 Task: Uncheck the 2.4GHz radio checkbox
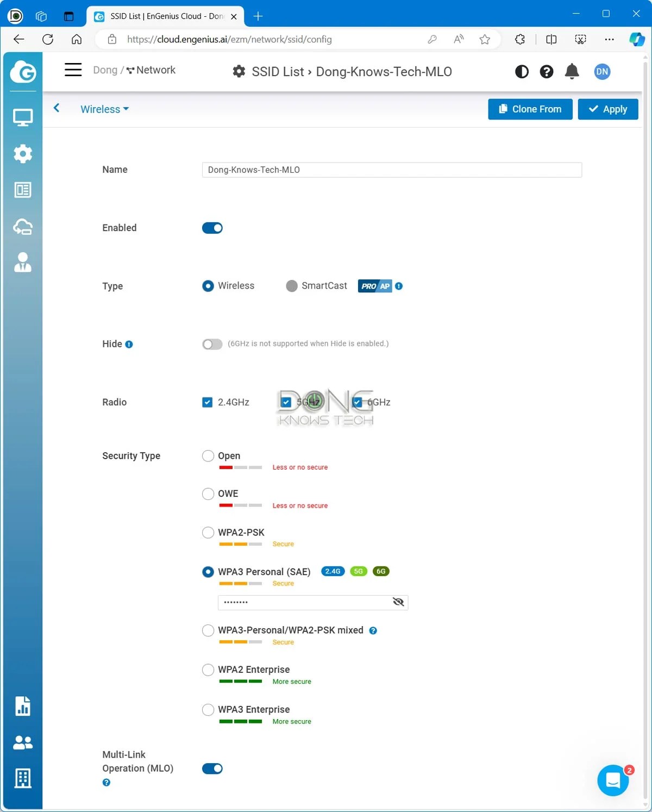tap(207, 403)
